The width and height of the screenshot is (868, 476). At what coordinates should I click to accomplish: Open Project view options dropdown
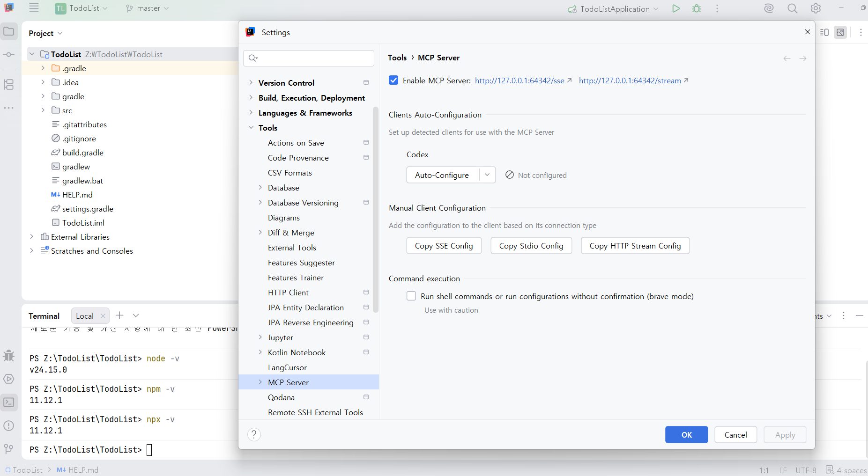tap(45, 33)
